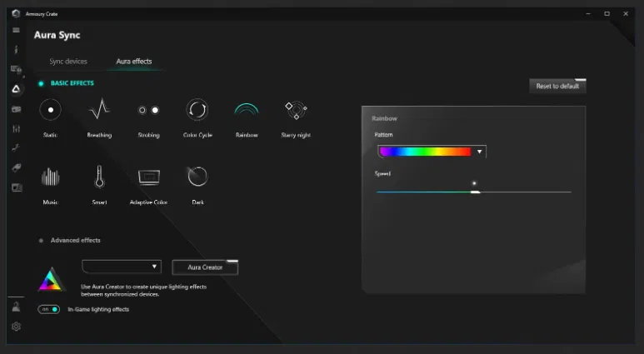Open the game library sidebar icon
The height and width of the screenshot is (354, 644).
point(16,109)
